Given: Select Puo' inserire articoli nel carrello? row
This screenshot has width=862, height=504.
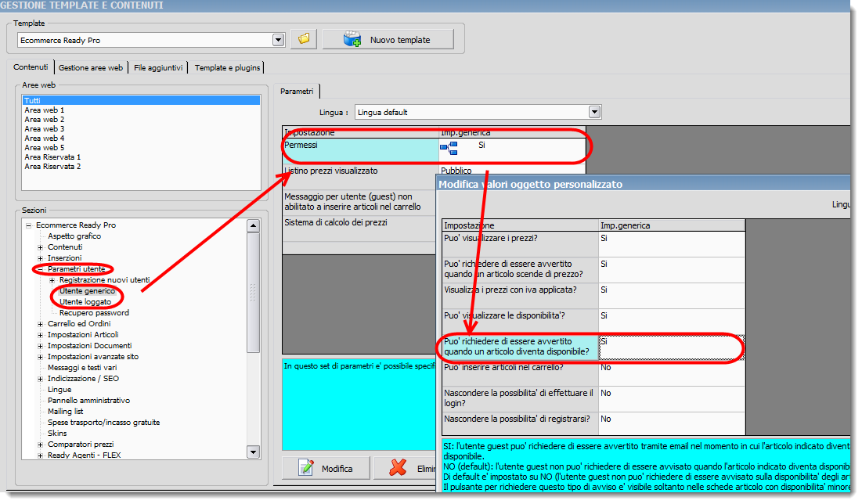Looking at the screenshot, I should pos(593,373).
